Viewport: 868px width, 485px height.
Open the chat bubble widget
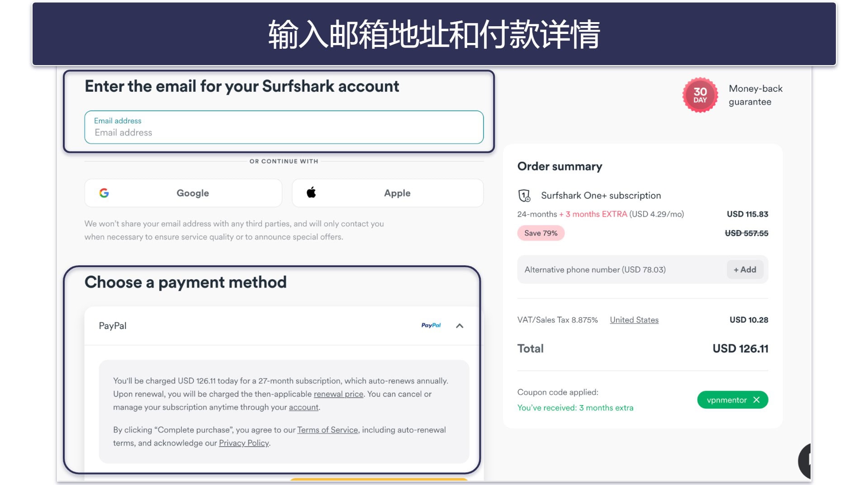805,461
